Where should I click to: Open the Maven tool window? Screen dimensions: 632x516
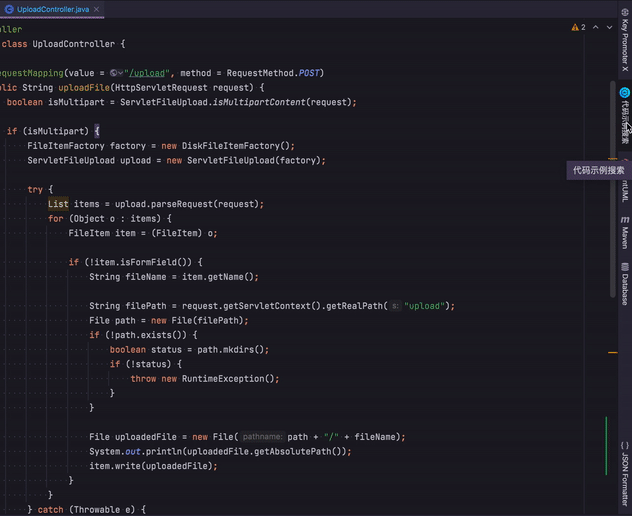(x=625, y=233)
